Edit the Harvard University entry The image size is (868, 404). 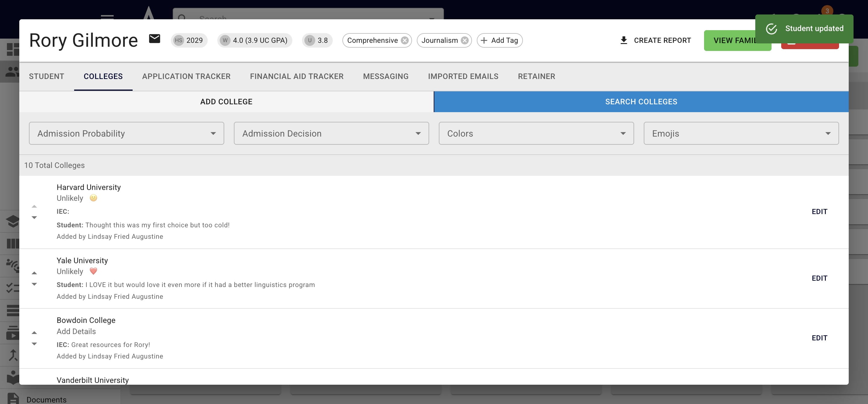819,212
